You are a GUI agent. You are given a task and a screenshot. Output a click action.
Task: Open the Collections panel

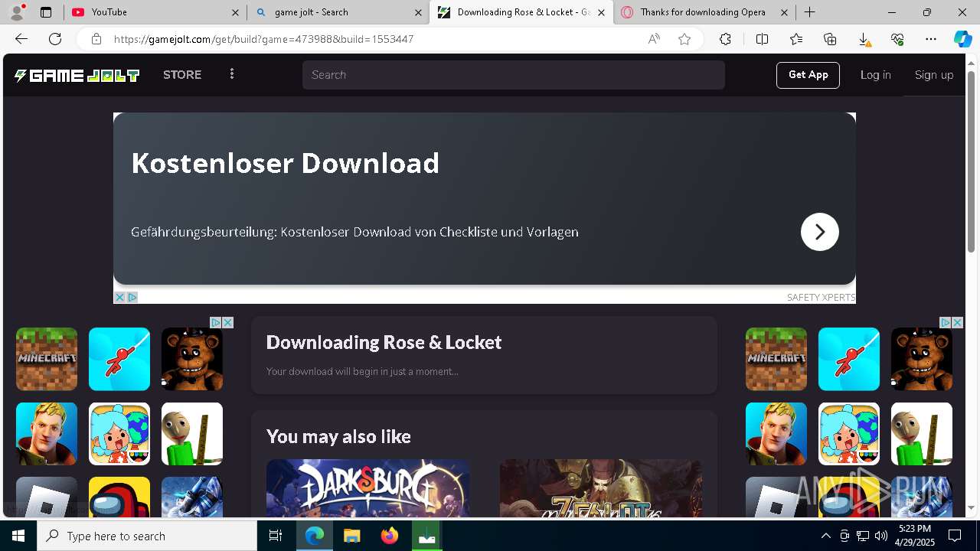coord(830,39)
